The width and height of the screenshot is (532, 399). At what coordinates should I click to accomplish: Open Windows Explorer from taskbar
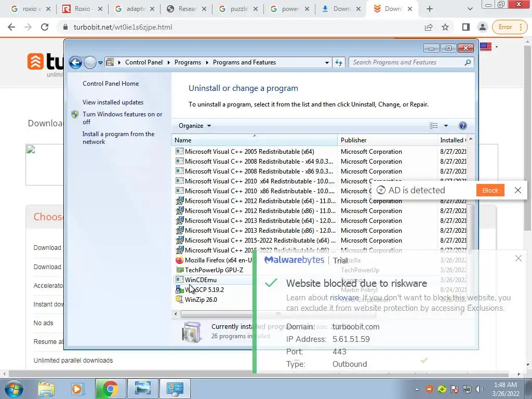coord(46,389)
